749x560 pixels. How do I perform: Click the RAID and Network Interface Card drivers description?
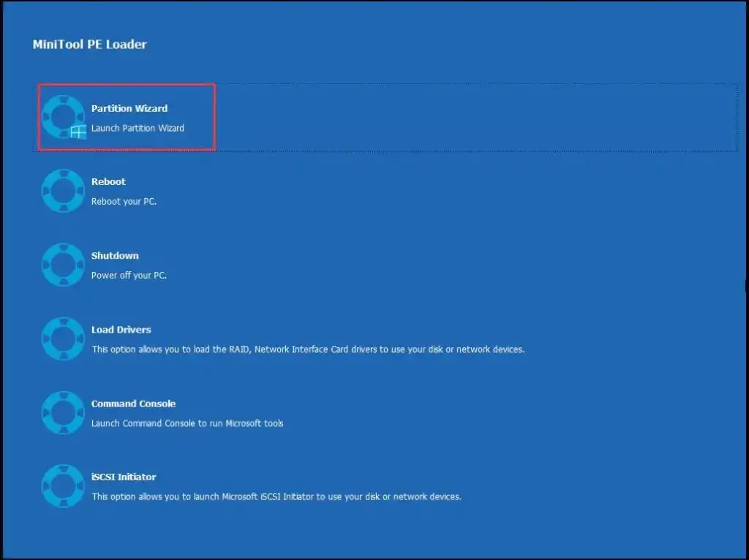tap(308, 349)
